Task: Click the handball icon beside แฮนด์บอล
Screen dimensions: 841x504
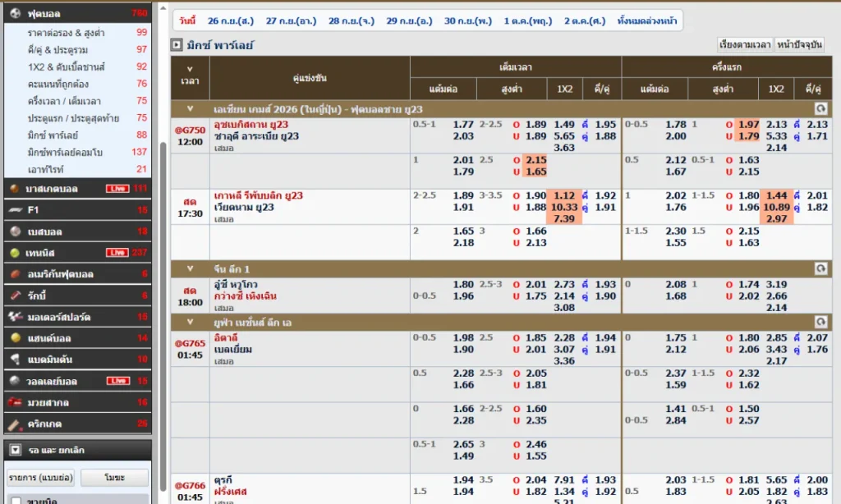Action: click(x=15, y=338)
